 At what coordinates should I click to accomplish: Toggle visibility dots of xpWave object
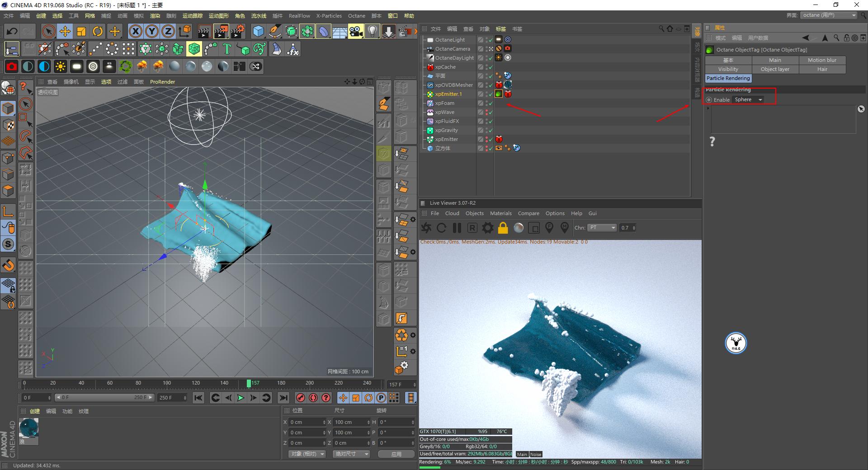click(x=486, y=112)
